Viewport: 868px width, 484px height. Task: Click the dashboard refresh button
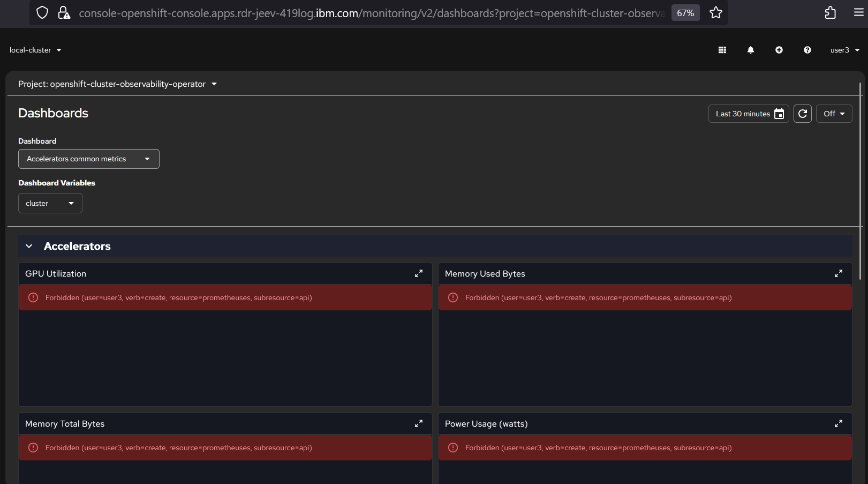(803, 114)
